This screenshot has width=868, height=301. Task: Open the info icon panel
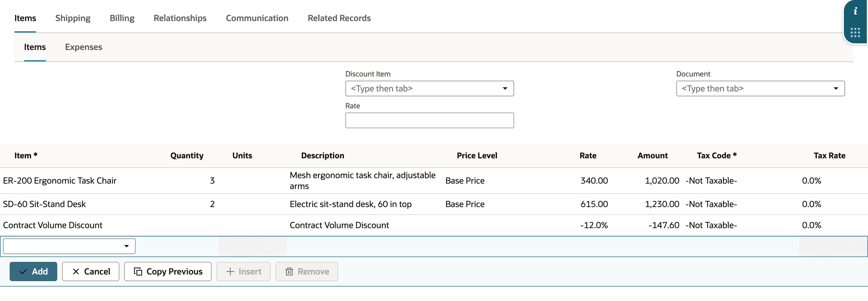coord(855,11)
